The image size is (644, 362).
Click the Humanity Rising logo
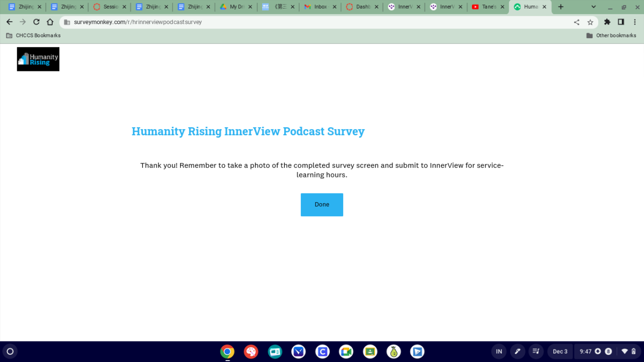click(x=38, y=59)
